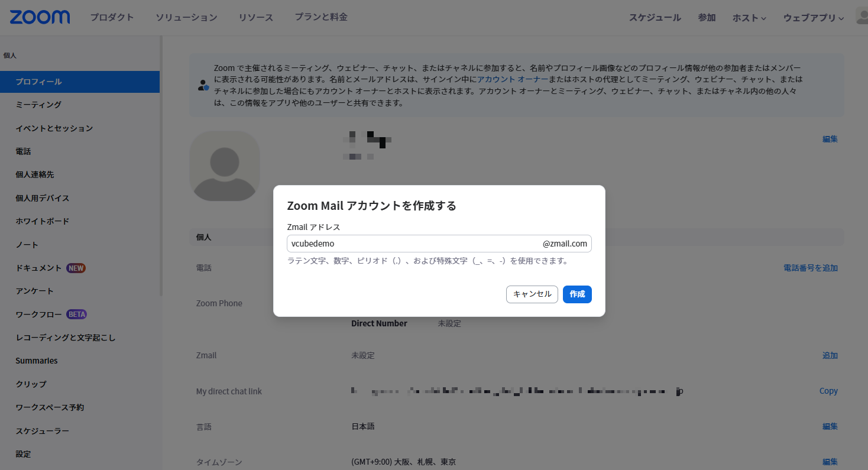Click the 作成 button
The image size is (868, 470).
tap(577, 294)
